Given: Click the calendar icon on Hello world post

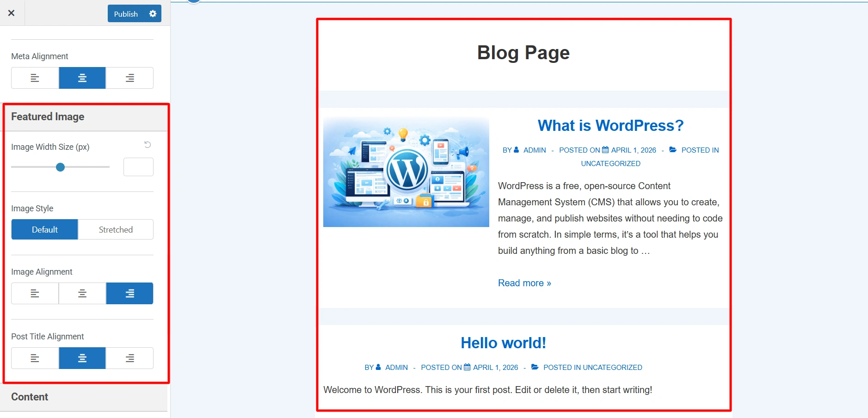Looking at the screenshot, I should point(467,367).
